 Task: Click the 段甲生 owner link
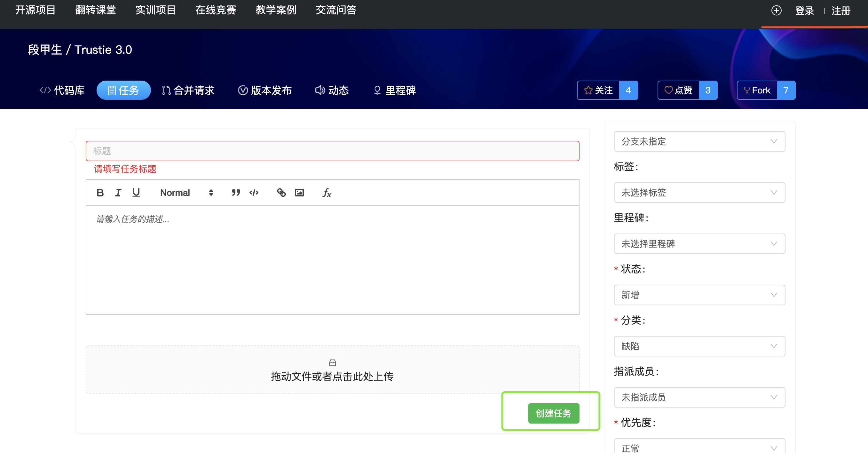click(45, 50)
